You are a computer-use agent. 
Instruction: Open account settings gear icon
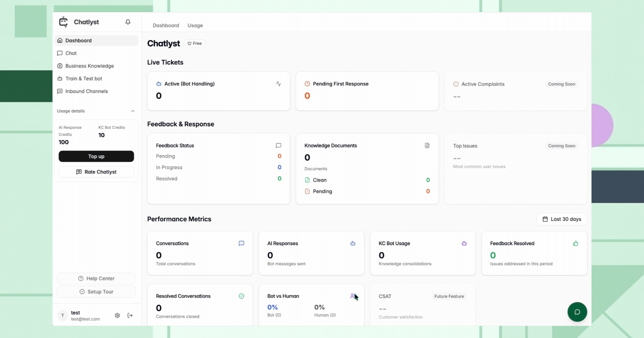(117, 316)
